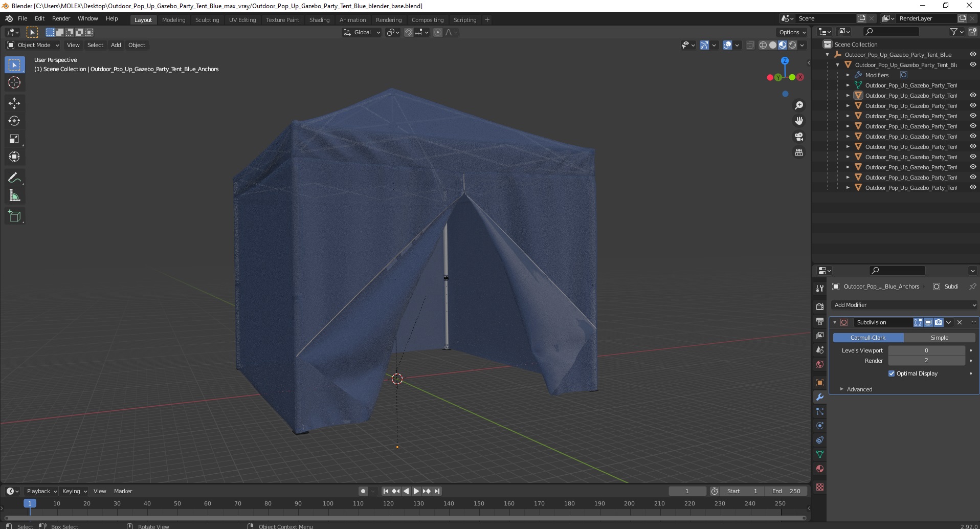Select Catmull-Clark subdivision type
The height and width of the screenshot is (529, 980).
click(868, 338)
